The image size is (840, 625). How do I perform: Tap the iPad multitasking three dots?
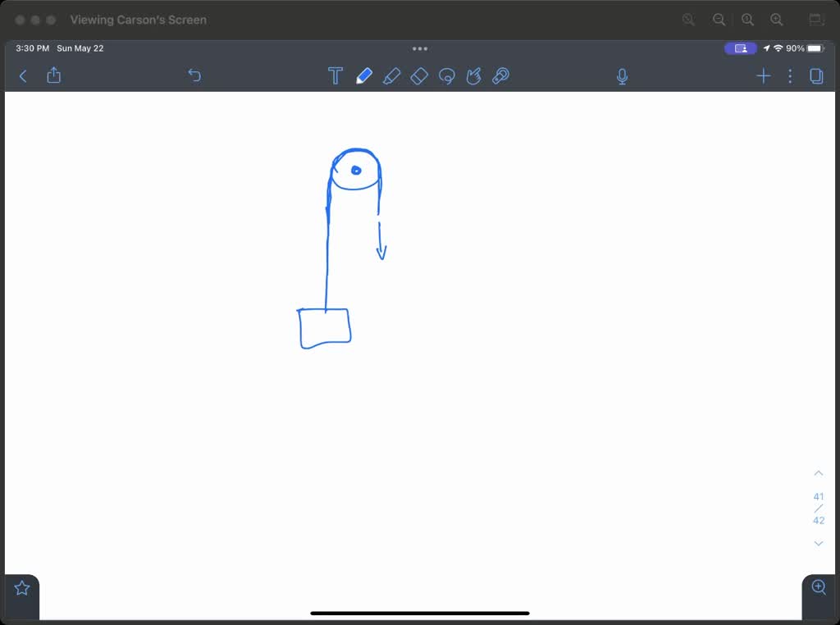point(420,48)
